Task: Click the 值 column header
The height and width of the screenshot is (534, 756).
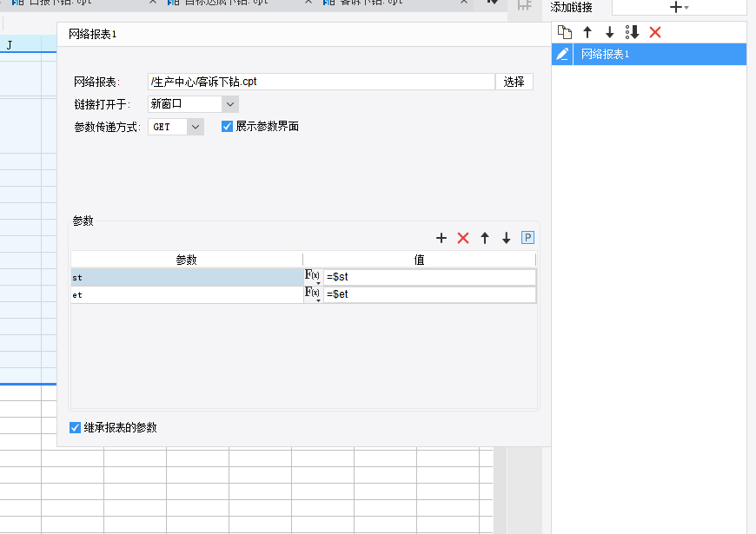Action: pos(419,260)
